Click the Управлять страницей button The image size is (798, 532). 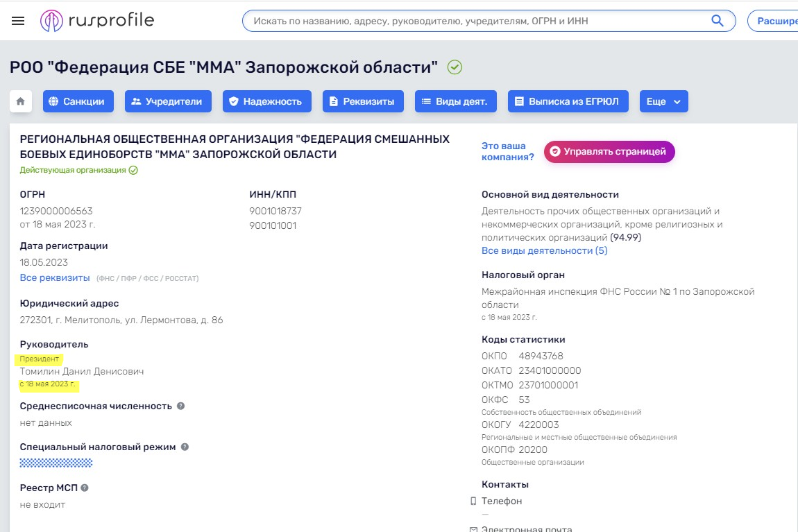(611, 152)
